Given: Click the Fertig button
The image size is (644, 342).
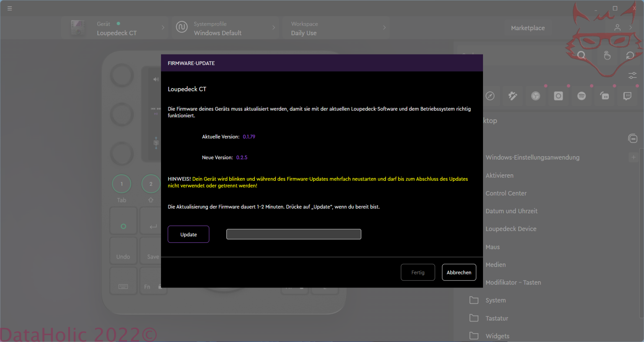Looking at the screenshot, I should 418,272.
